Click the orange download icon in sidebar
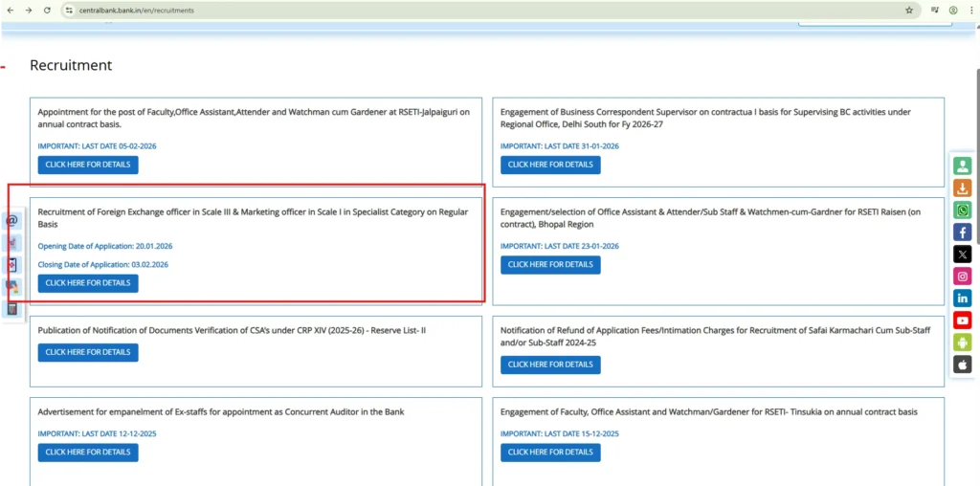 tap(962, 188)
